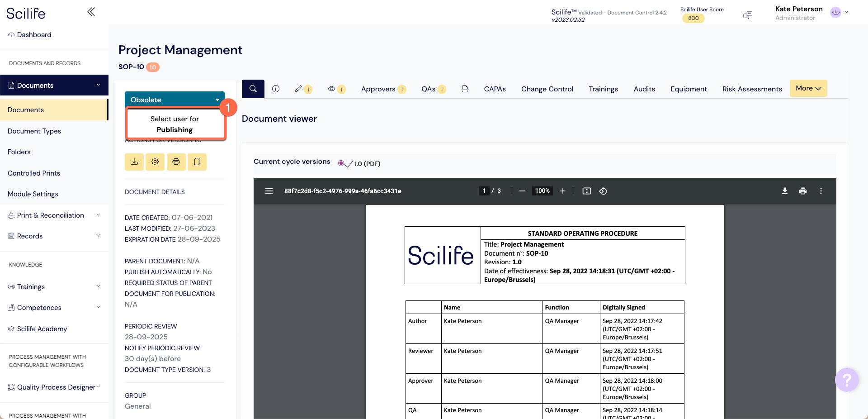The image size is (868, 419).
Task: Open Document Types page
Action: pyautogui.click(x=34, y=131)
